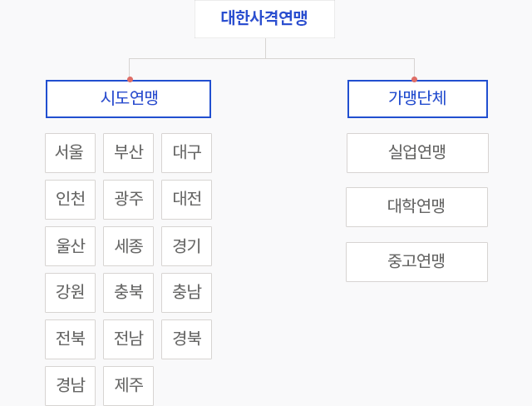The width and height of the screenshot is (532, 406).
Task: Click the 광주 box
Action: [128, 200]
